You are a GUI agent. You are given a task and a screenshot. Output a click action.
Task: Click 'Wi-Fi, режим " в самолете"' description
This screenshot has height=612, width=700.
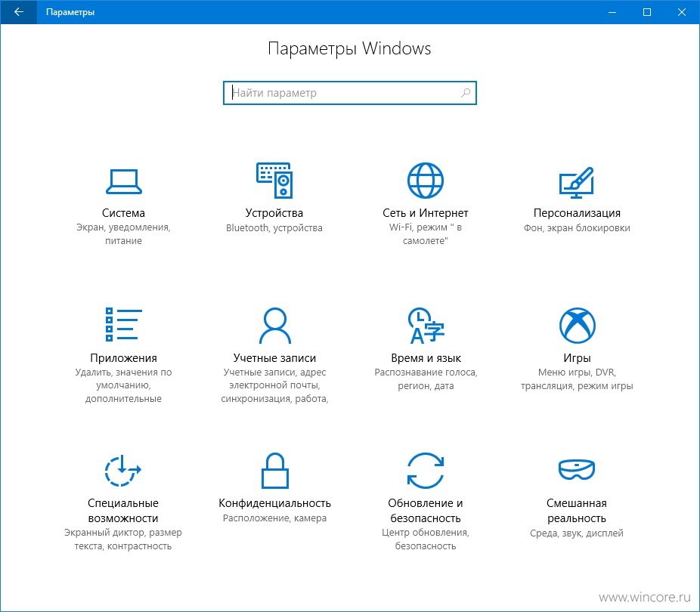click(426, 233)
